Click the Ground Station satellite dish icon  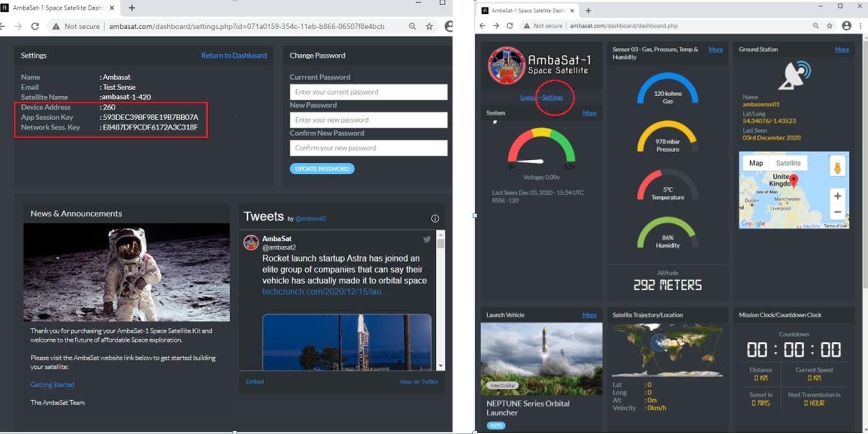pos(794,75)
